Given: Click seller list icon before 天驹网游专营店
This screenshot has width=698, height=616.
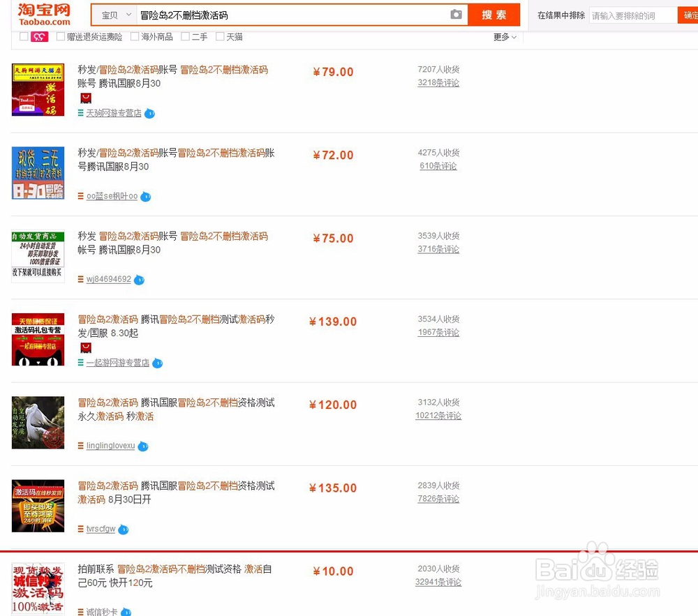Looking at the screenshot, I should click(80, 113).
